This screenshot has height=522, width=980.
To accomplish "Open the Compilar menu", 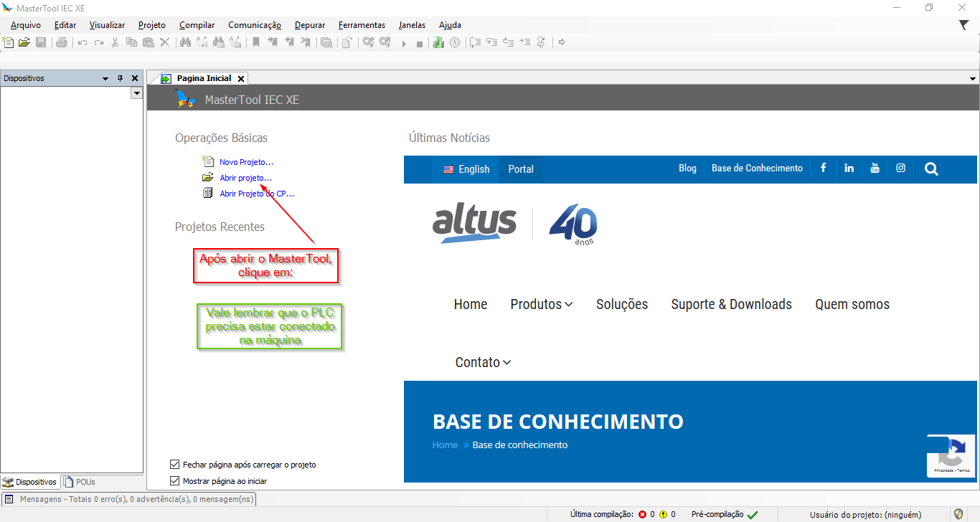I will click(197, 25).
